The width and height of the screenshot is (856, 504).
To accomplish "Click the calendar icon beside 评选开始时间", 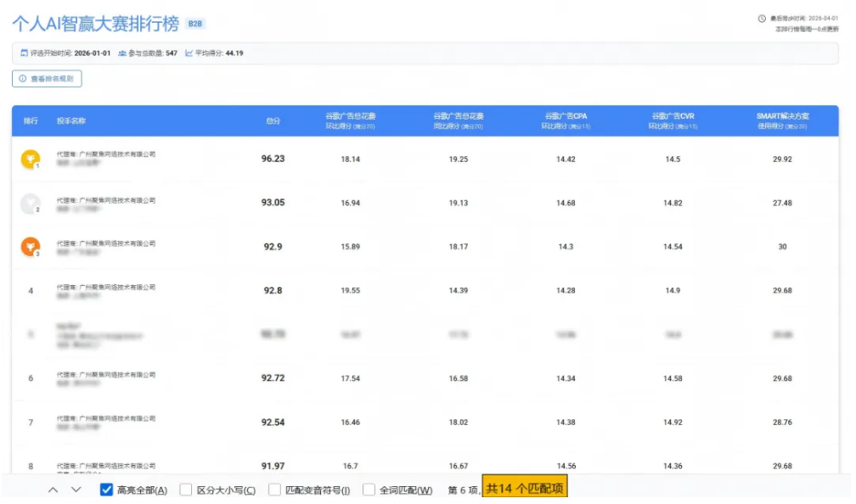I will (x=24, y=53).
